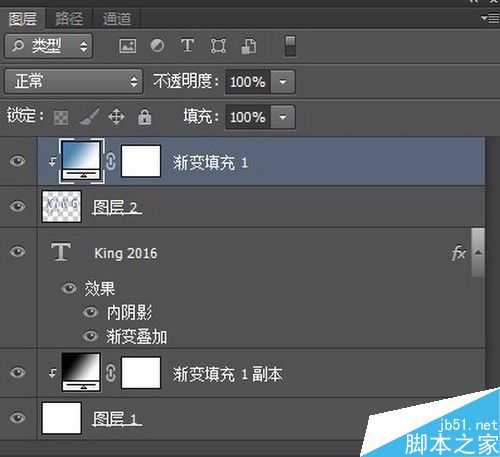The width and height of the screenshot is (500, 457).
Task: Open the 类型 filter type dropdown
Action: 49,46
